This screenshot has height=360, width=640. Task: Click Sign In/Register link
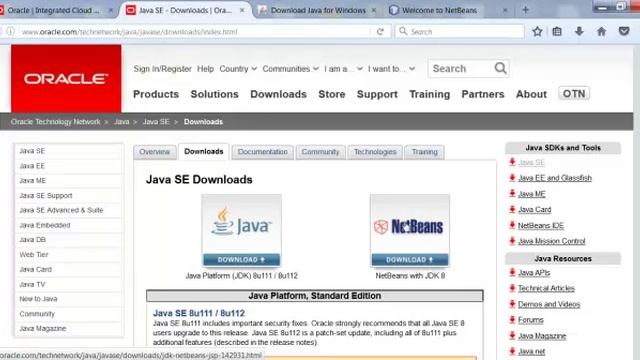point(162,69)
